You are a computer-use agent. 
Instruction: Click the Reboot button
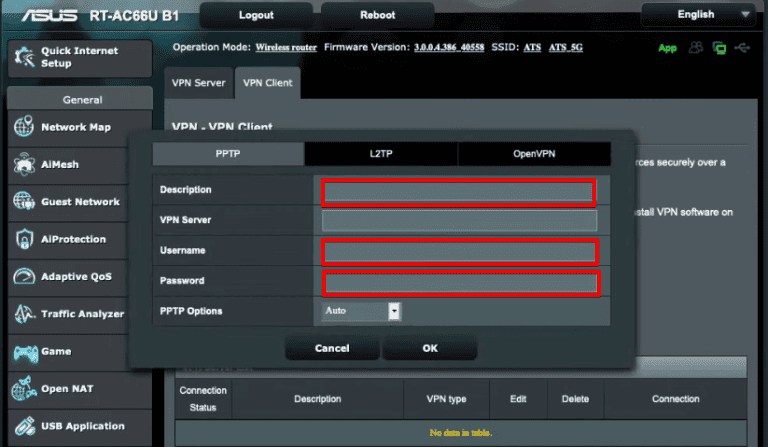(x=378, y=15)
